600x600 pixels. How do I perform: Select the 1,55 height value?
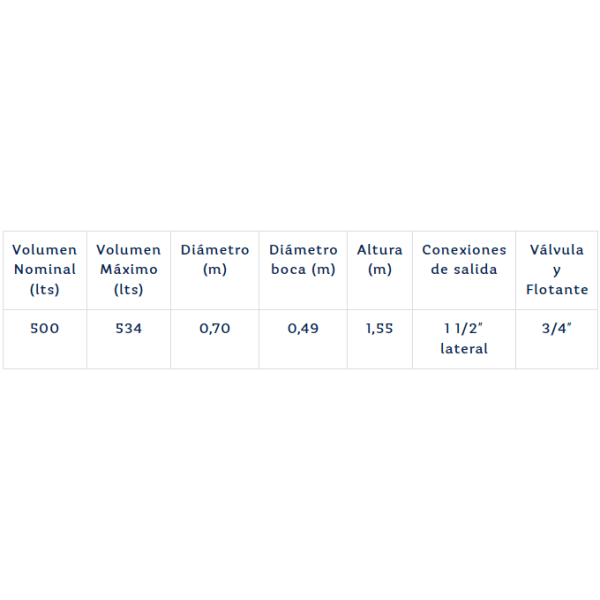click(x=379, y=328)
